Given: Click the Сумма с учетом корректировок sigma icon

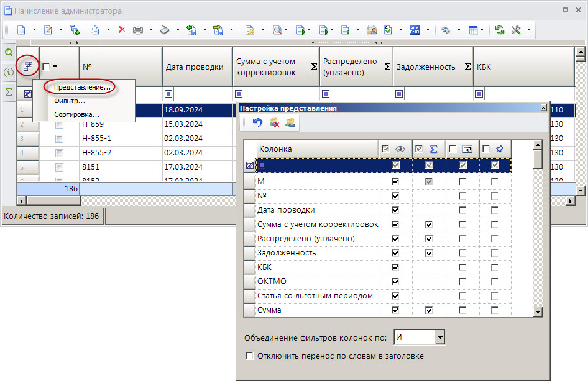Looking at the screenshot, I should tap(315, 67).
